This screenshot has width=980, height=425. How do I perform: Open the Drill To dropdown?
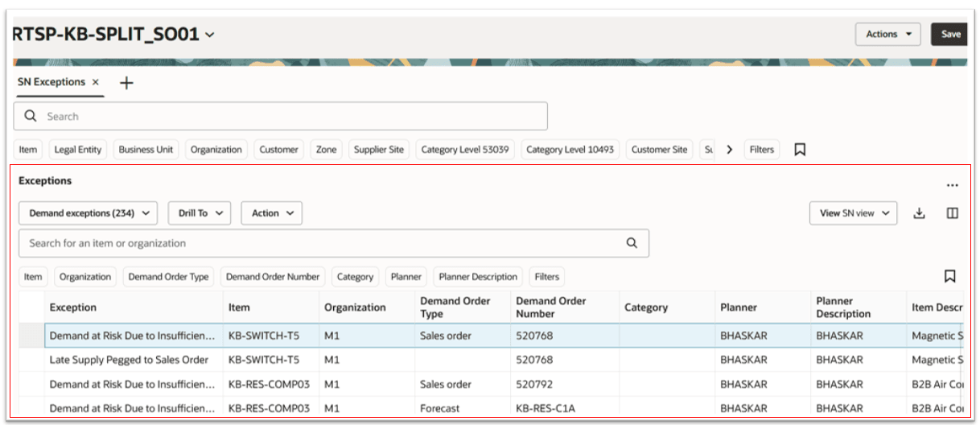pyautogui.click(x=200, y=213)
